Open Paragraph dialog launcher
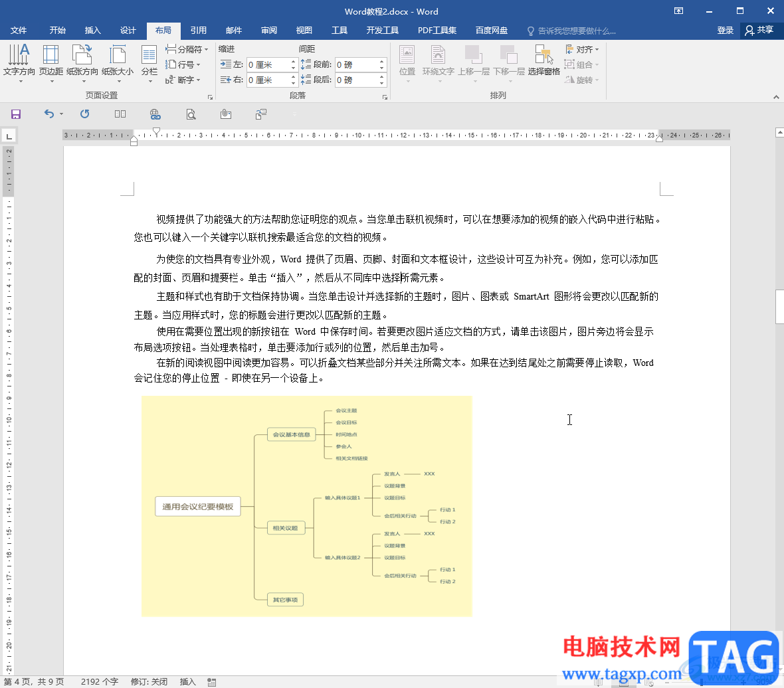Viewport: 784px width, 688px height. click(385, 97)
